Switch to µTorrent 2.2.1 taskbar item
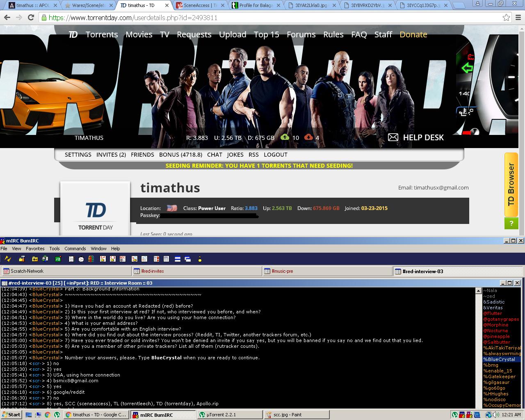 coord(230,415)
